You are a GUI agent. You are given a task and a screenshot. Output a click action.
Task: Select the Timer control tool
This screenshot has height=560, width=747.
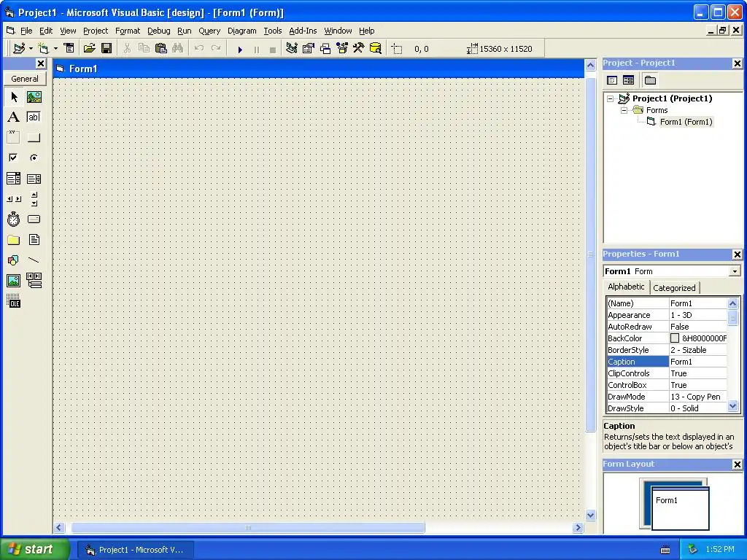point(14,219)
